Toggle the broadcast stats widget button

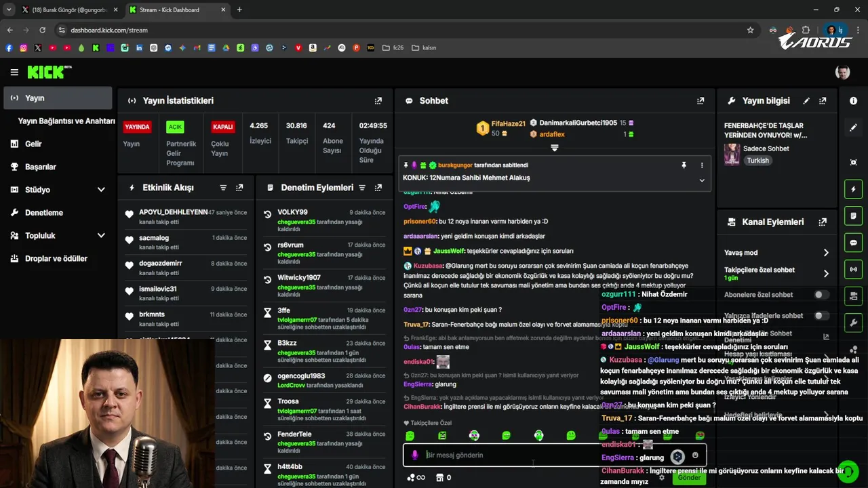point(853,269)
